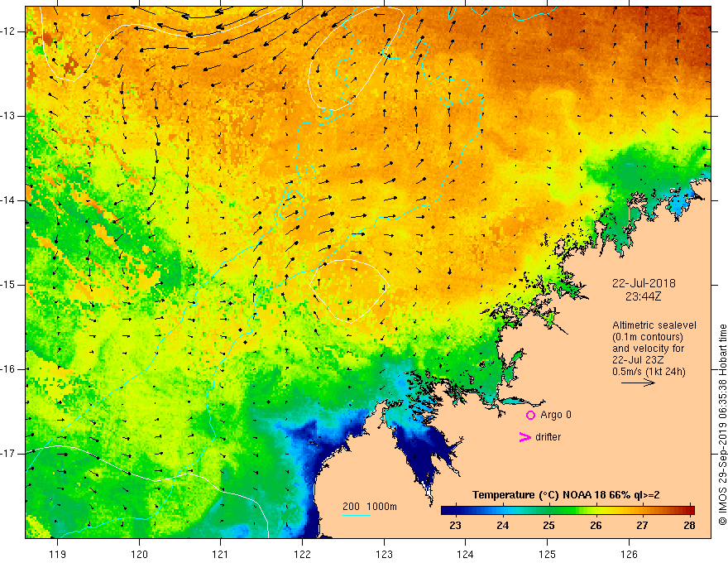
Task: Click the magenta Argo 0 circle marker
Action: pos(530,416)
